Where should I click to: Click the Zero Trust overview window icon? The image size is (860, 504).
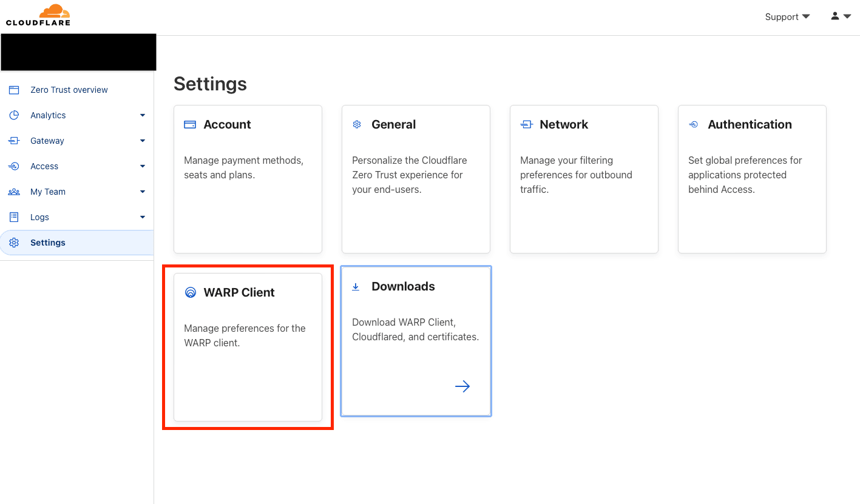pos(14,90)
